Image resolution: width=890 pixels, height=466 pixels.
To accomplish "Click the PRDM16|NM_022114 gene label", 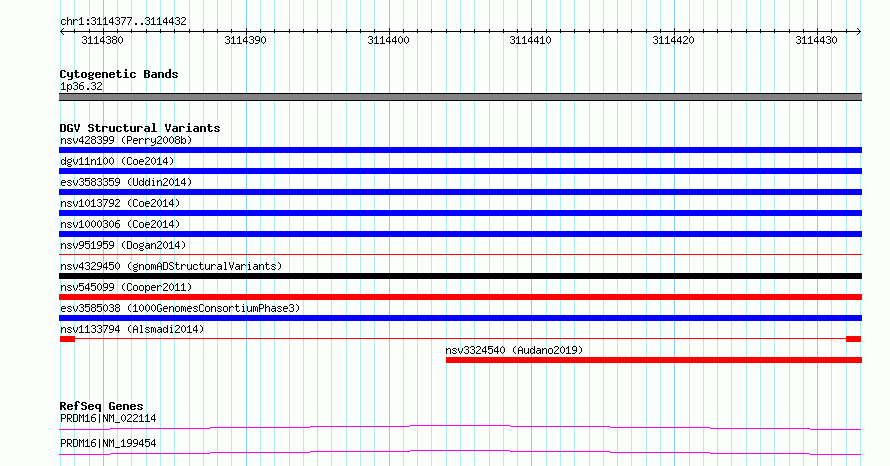I will pos(108,418).
